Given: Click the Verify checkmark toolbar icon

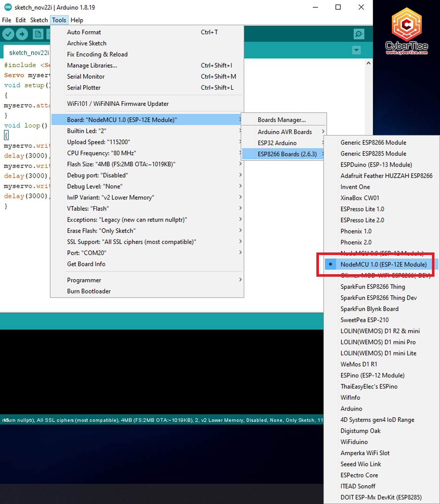Looking at the screenshot, I should (x=9, y=34).
